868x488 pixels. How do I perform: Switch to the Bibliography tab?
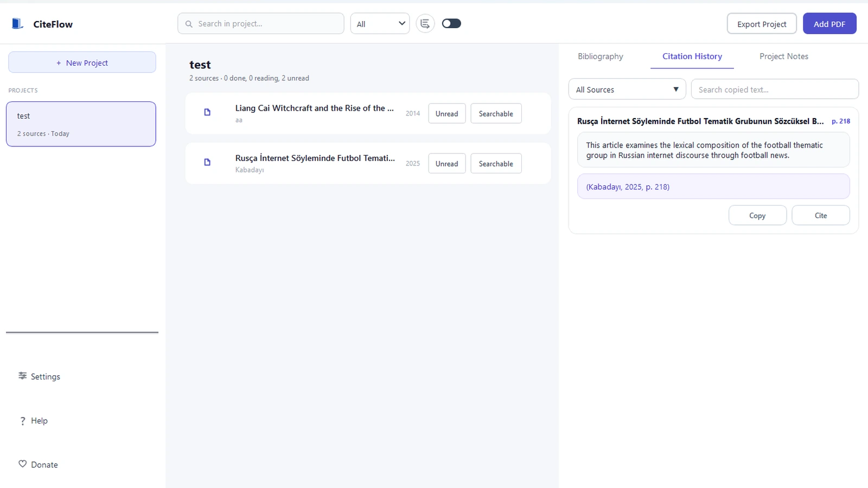(600, 56)
